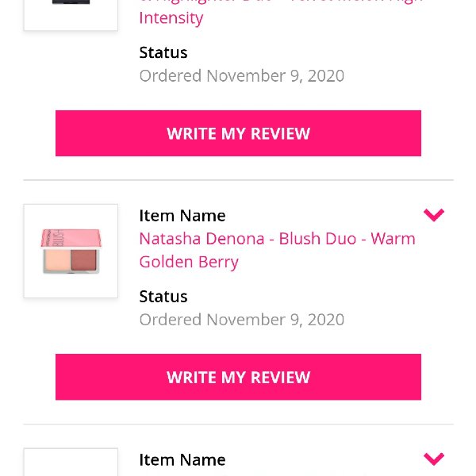This screenshot has width=476, height=476.
Task: Collapse the Blush Duo item details chevron
Action: 434,215
